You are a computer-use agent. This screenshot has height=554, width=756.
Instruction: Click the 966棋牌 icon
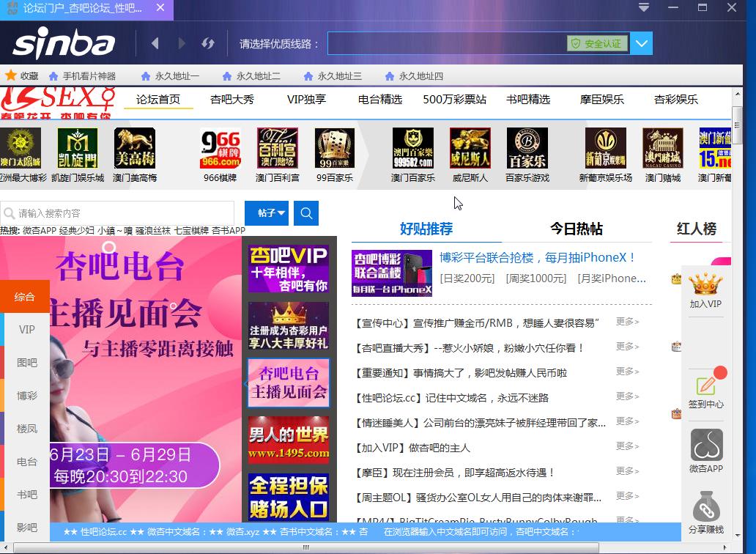[220, 148]
